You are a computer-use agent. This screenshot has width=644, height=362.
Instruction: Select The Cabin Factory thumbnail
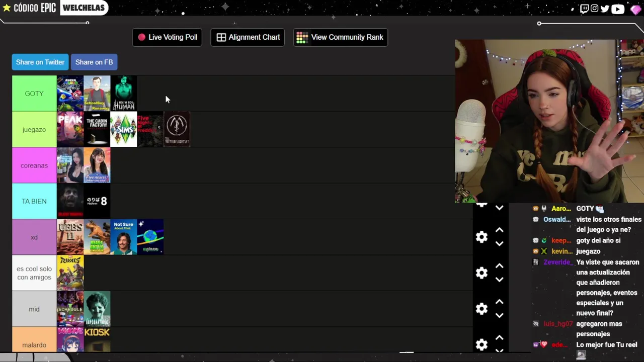pos(97,129)
